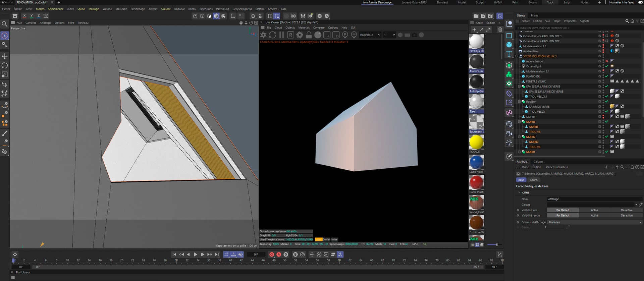Set Visibilité vue to Activé

[595, 210]
